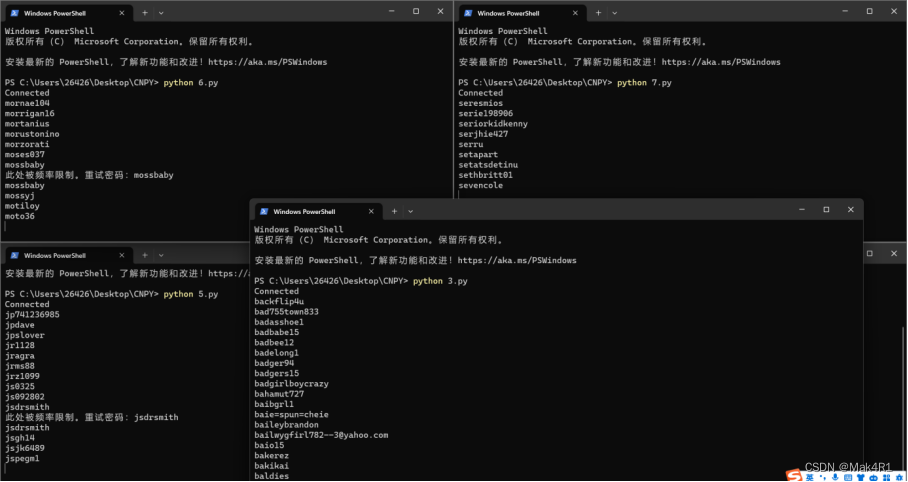The image size is (908, 482).
Task: Click the 'python 7.py' command text
Action: [644, 83]
